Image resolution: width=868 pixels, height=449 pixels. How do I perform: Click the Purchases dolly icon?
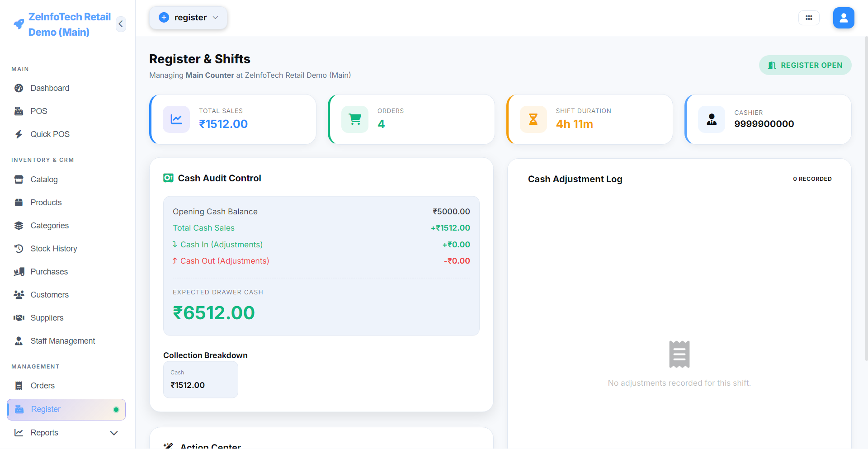[19, 272]
